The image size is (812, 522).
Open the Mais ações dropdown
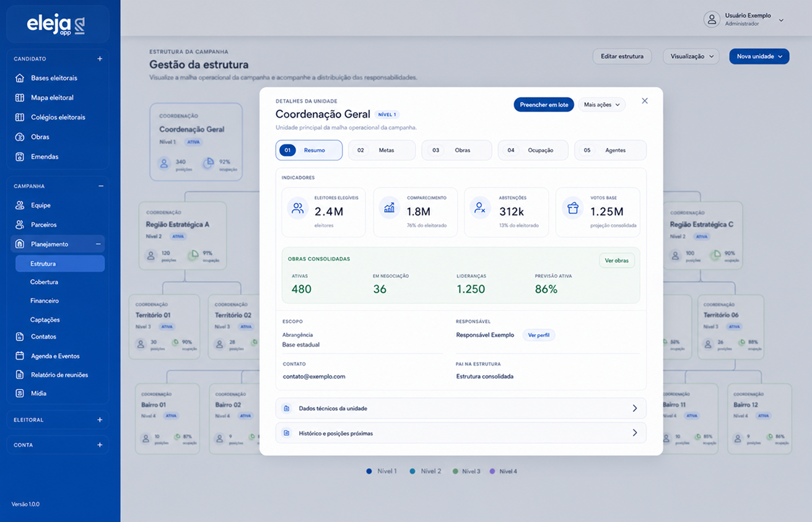click(x=601, y=105)
